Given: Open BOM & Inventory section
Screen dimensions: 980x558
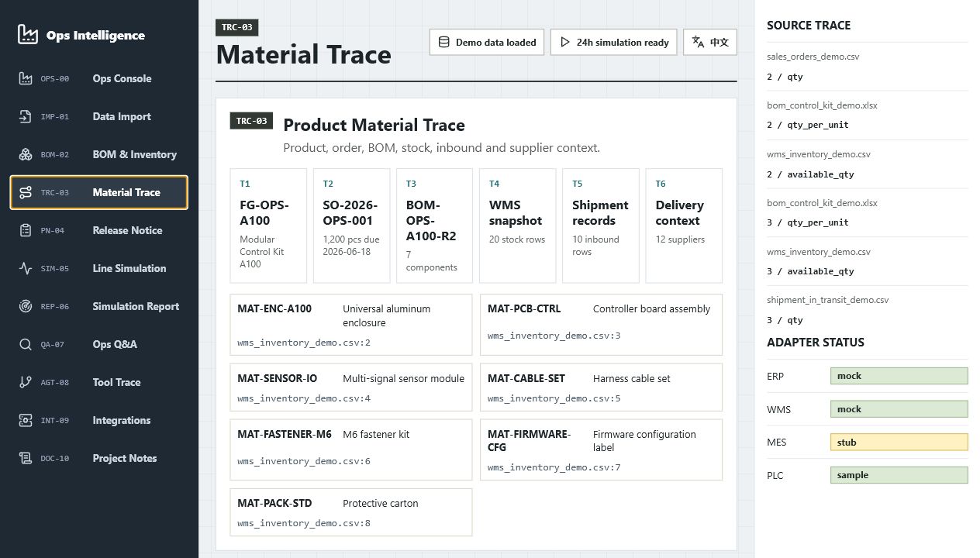Looking at the screenshot, I should [99, 154].
